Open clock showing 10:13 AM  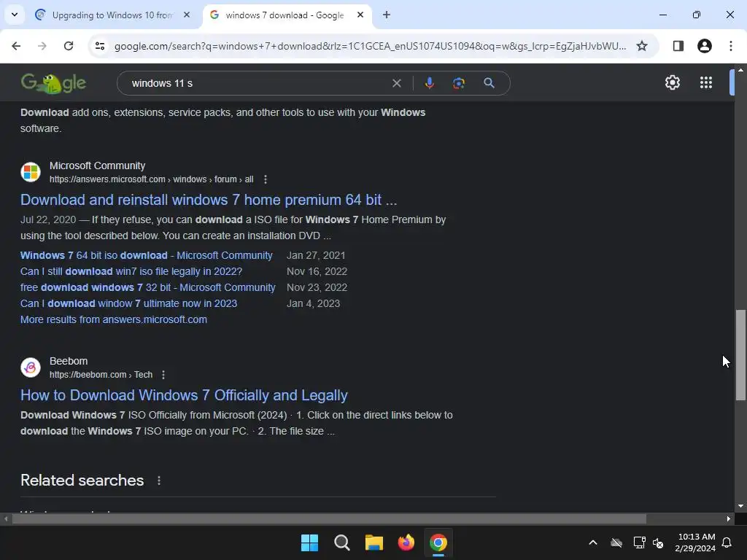[x=695, y=542]
